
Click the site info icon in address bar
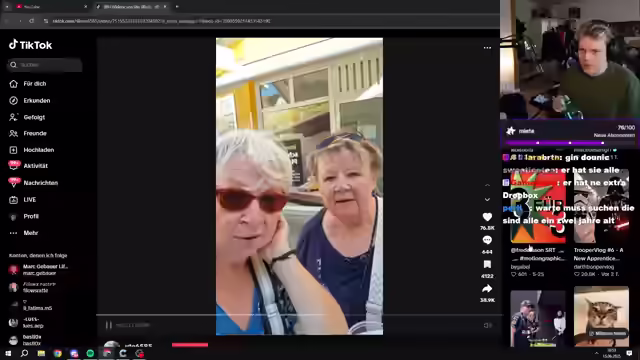click(x=46, y=21)
